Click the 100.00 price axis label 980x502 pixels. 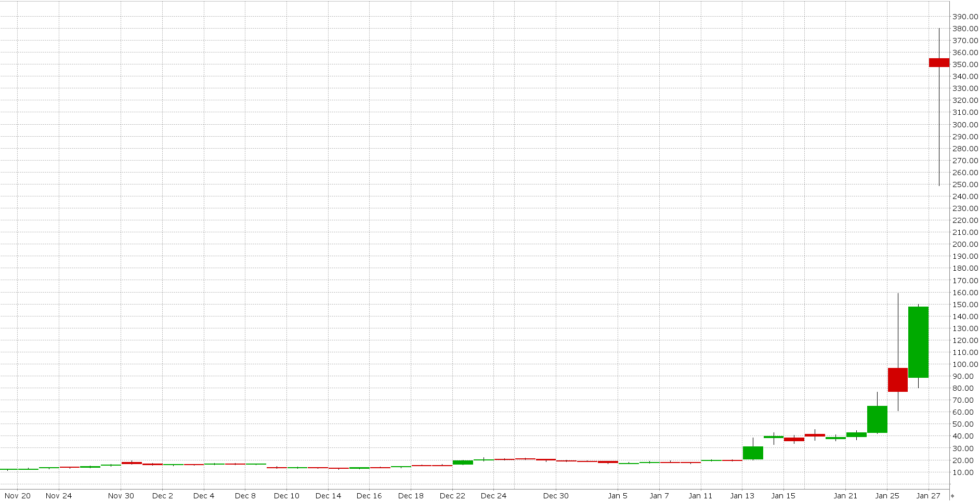[965, 364]
